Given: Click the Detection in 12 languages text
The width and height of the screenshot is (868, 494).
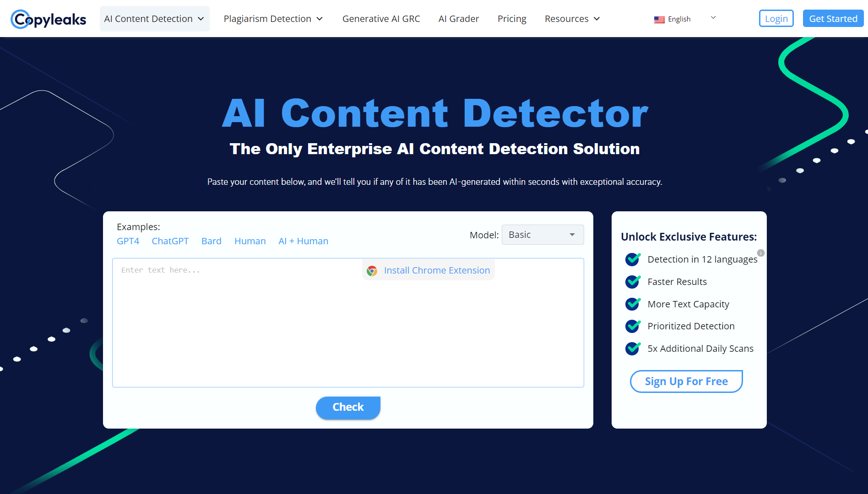Looking at the screenshot, I should point(702,259).
